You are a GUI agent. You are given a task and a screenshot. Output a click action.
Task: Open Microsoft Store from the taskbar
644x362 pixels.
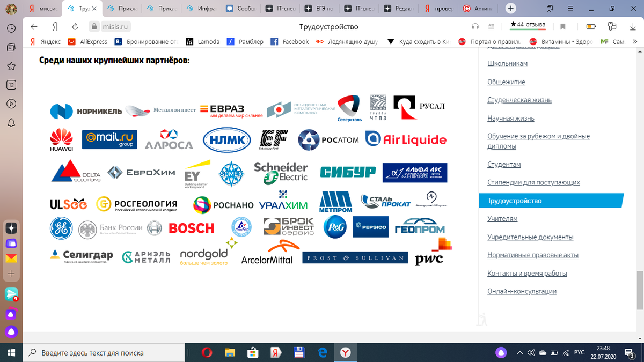tap(253, 352)
